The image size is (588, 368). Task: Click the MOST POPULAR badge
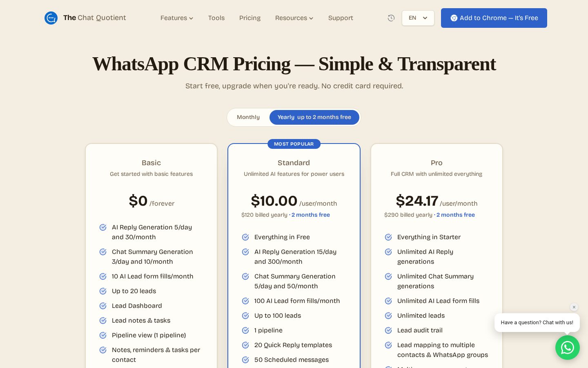pyautogui.click(x=294, y=144)
